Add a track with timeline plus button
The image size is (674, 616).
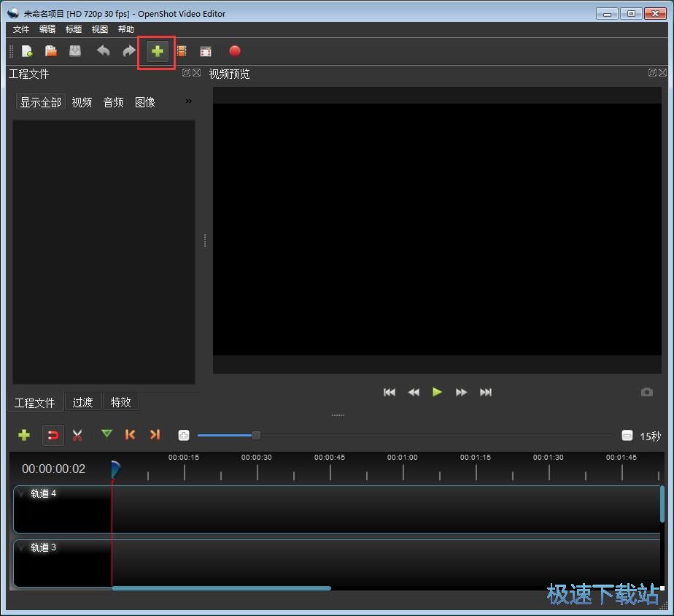(24, 435)
